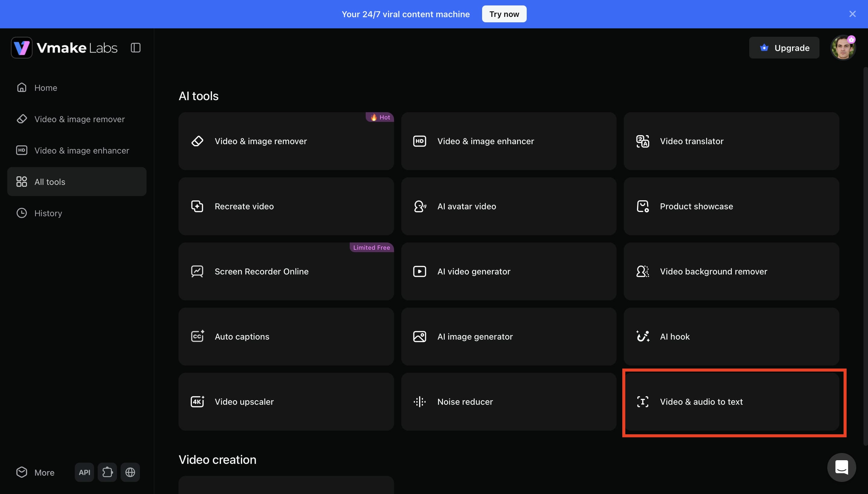This screenshot has height=494, width=868.
Task: Click the History clock icon
Action: pos(22,213)
